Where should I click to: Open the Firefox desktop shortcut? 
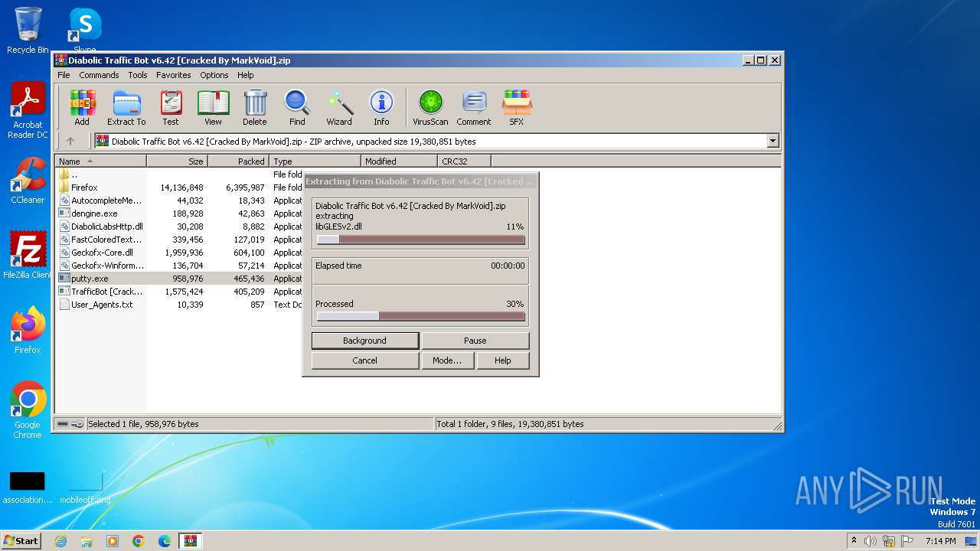pos(28,331)
